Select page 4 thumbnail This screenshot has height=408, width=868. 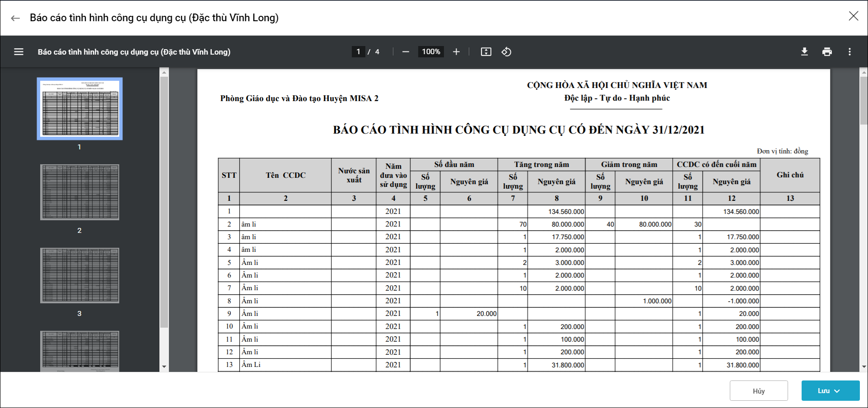[79, 351]
